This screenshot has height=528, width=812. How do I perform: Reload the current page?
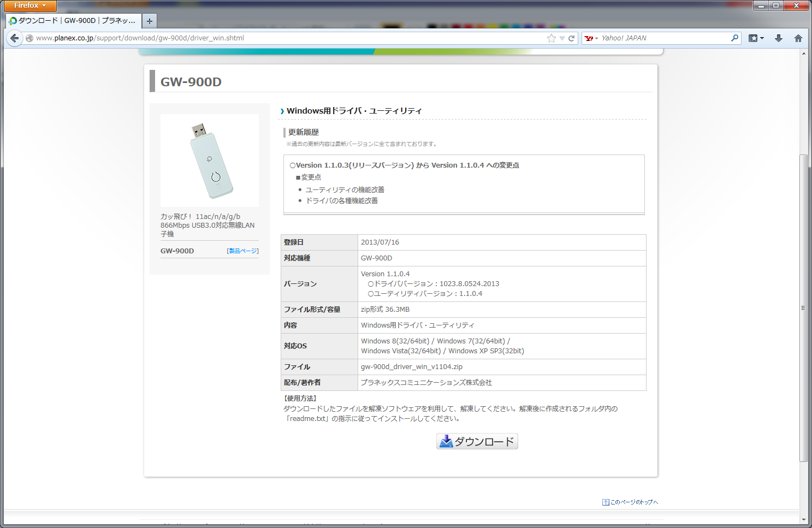click(x=572, y=38)
